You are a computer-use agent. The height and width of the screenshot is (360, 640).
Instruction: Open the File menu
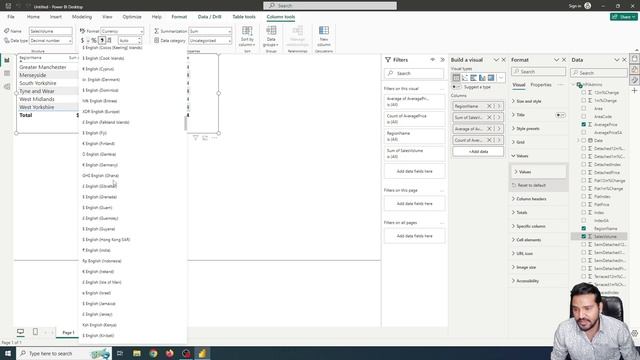[11, 17]
